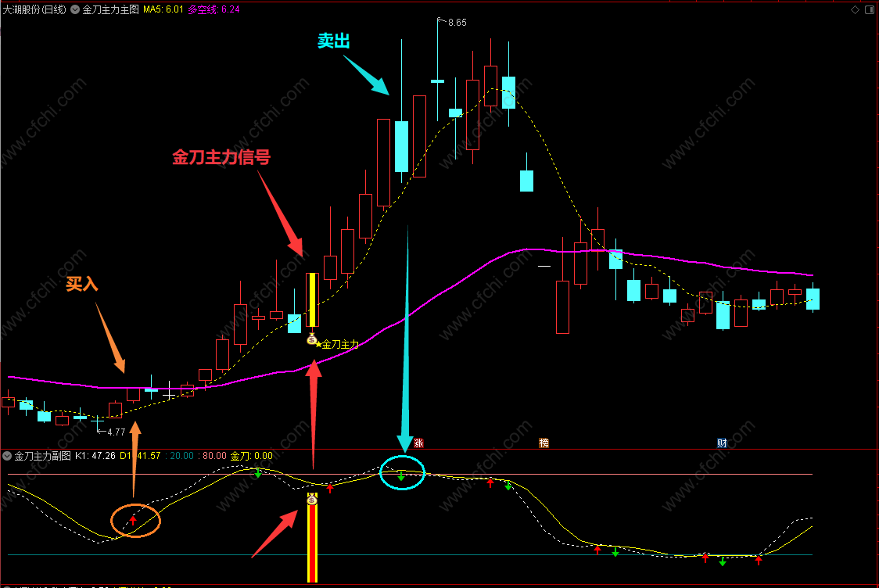Click the money bag icon beside 金刀主力 label
This screenshot has width=879, height=588.
(x=312, y=339)
